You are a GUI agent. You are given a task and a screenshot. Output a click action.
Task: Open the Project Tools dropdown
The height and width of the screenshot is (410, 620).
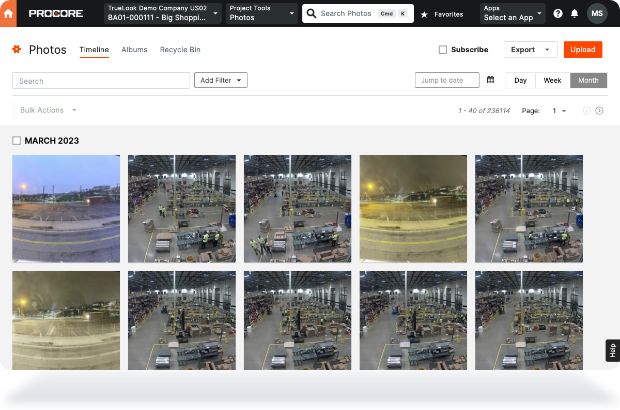[x=262, y=13]
